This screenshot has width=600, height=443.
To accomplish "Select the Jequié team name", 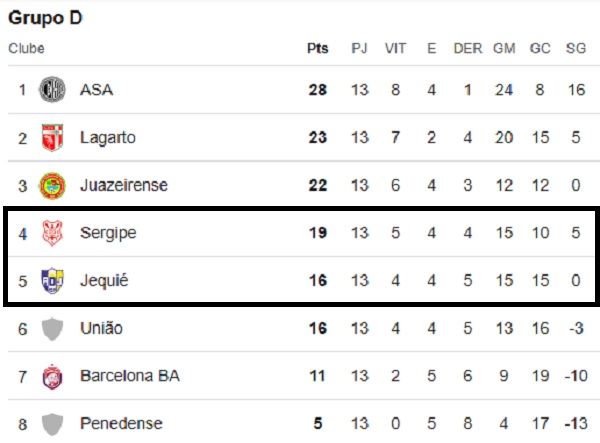I will click(104, 281).
